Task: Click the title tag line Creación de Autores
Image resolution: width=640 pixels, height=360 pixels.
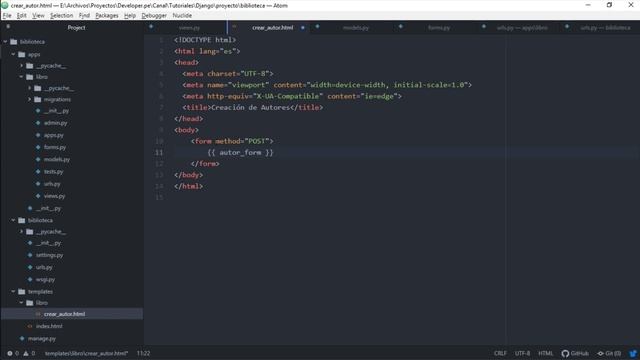Action: [x=253, y=107]
